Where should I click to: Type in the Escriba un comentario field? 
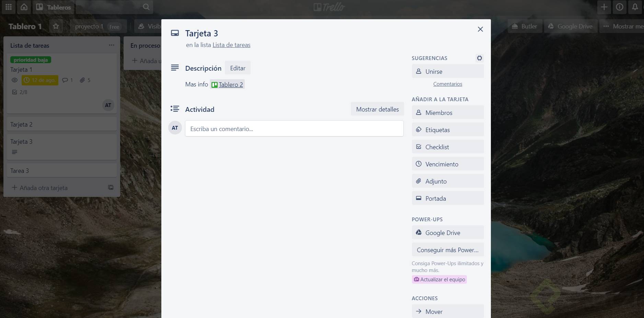pyautogui.click(x=294, y=129)
